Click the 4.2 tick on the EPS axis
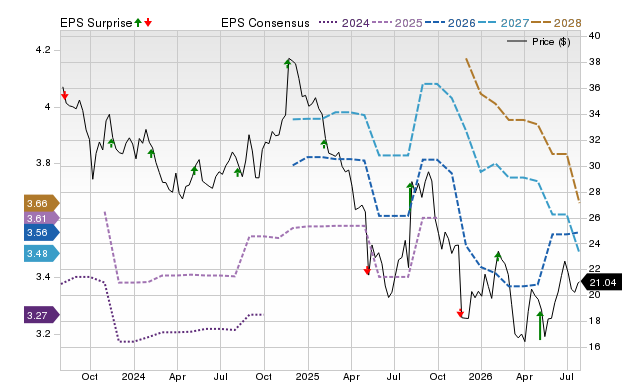Screen dimensions: 640x382 tap(43, 50)
